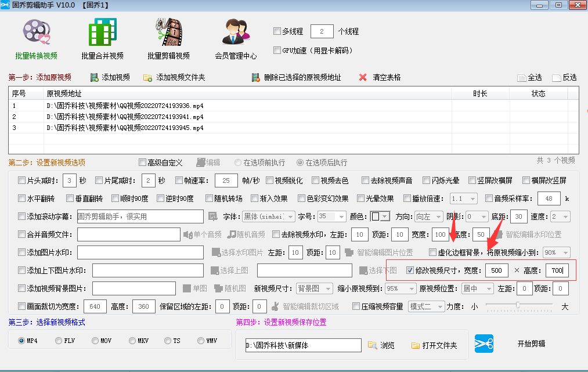The width and height of the screenshot is (588, 372).
Task: Open 批量剪辑视频 film clip icon
Action: [x=169, y=32]
